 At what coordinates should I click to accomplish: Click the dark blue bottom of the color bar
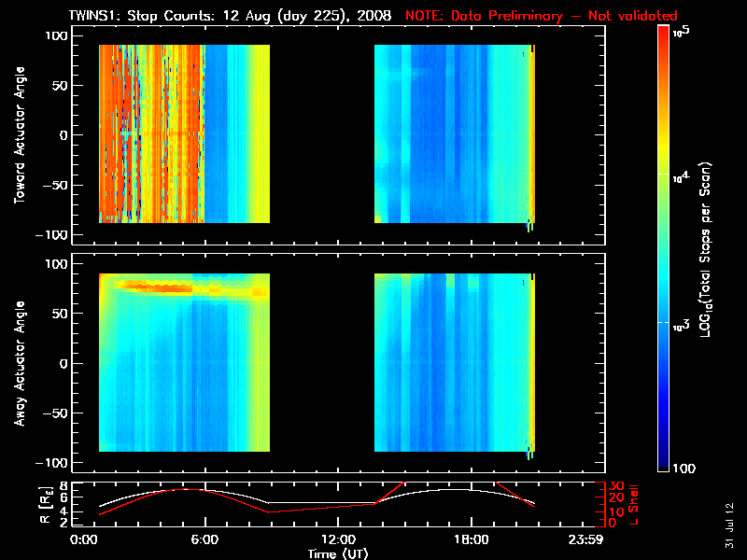[663, 462]
